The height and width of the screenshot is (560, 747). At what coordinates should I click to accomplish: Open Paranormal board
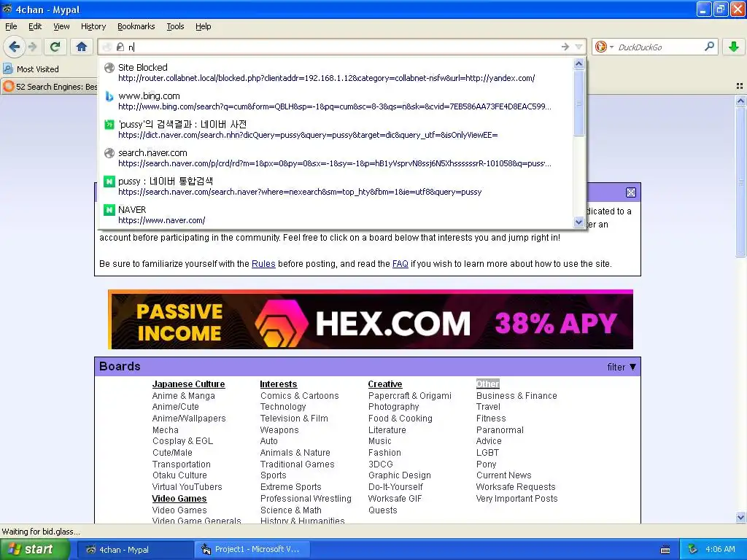tap(500, 430)
